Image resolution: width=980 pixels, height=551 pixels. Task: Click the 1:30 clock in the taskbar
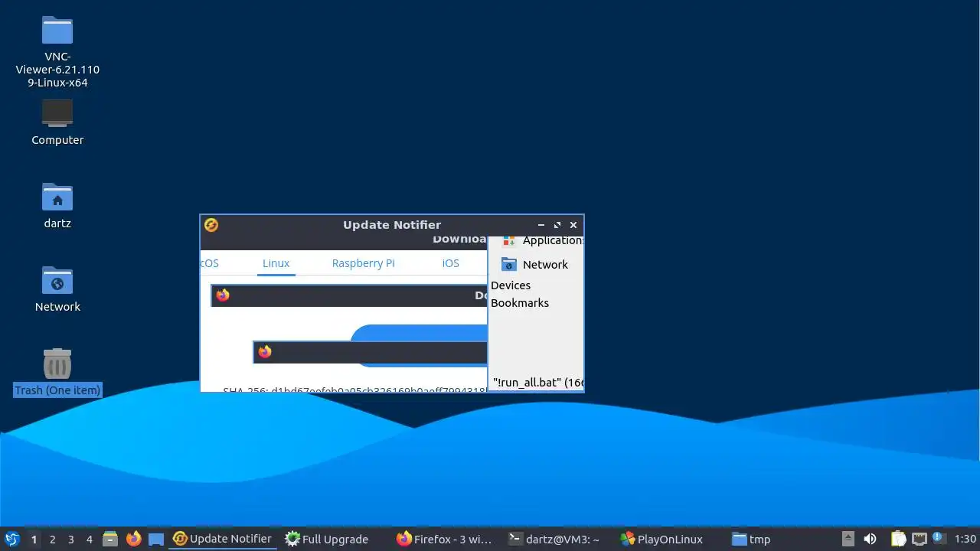point(965,539)
